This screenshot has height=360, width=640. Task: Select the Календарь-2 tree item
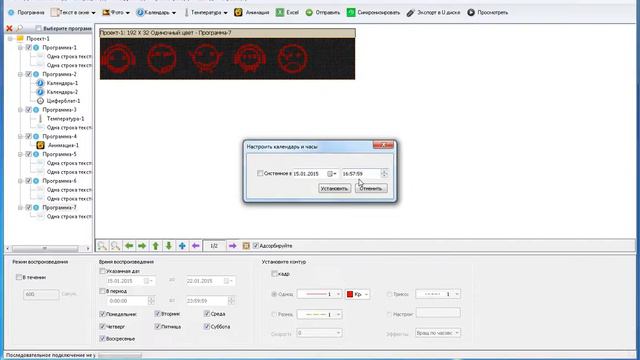(62, 92)
